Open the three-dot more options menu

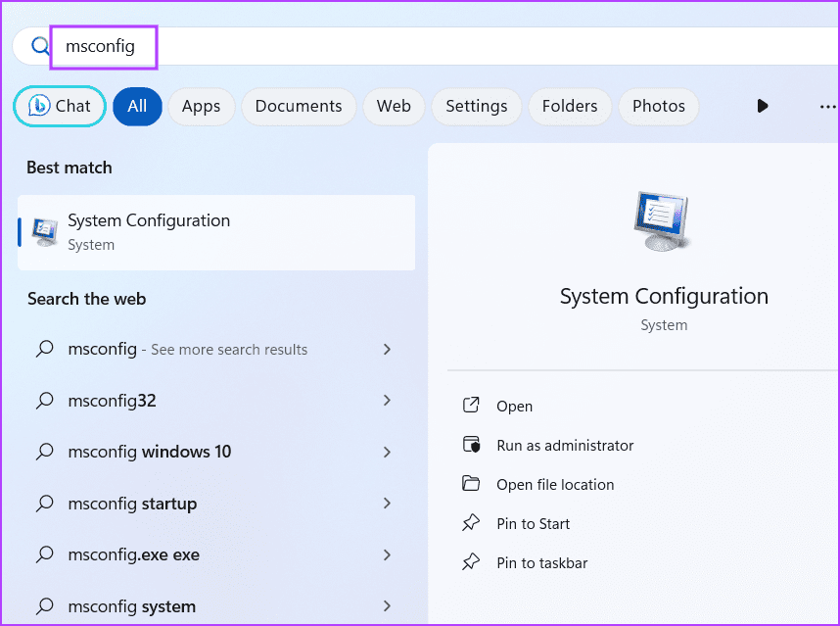827,107
